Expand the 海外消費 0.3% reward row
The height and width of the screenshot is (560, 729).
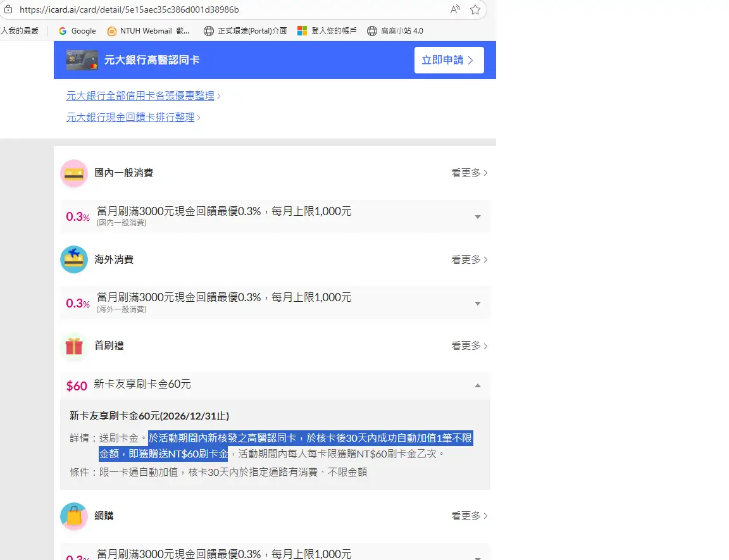pyautogui.click(x=478, y=304)
